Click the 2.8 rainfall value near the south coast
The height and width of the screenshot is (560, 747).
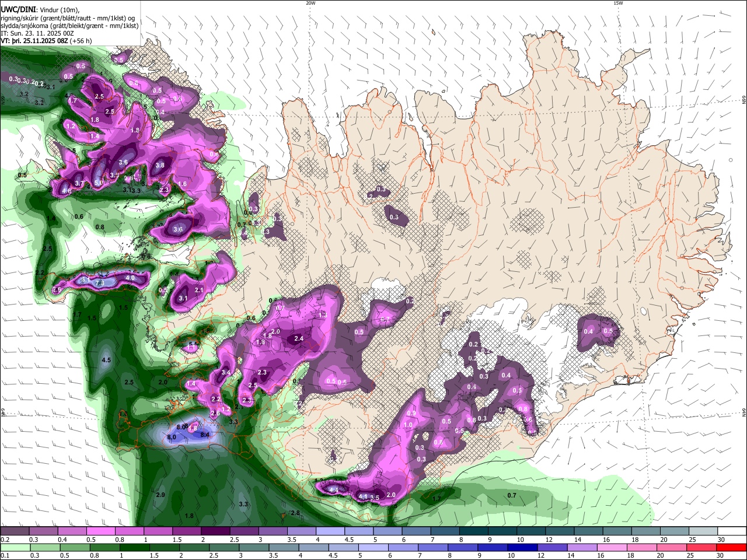coord(295,513)
